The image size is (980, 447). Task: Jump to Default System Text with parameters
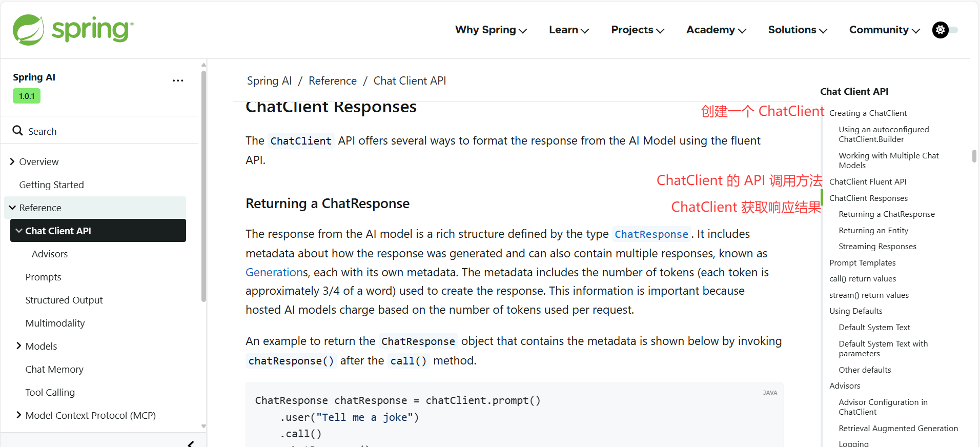click(x=883, y=349)
